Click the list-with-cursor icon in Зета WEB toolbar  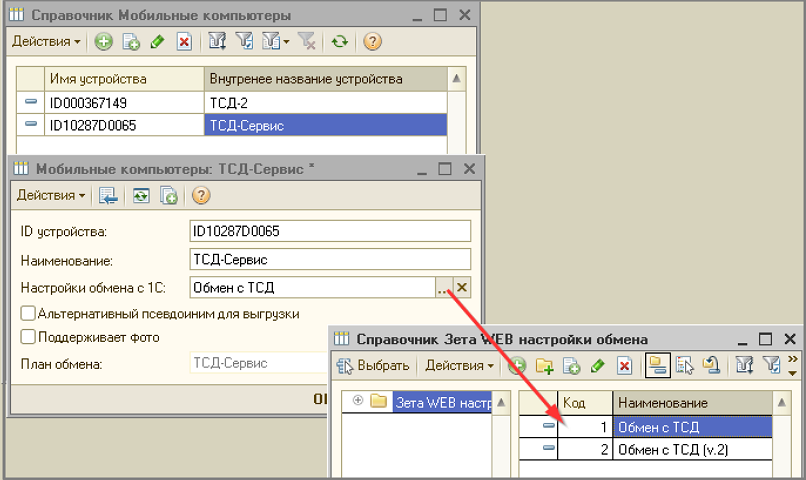tap(685, 366)
